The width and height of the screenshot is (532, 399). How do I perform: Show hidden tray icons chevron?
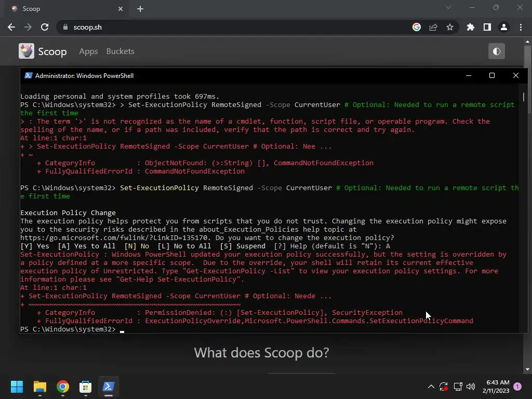pos(431,387)
